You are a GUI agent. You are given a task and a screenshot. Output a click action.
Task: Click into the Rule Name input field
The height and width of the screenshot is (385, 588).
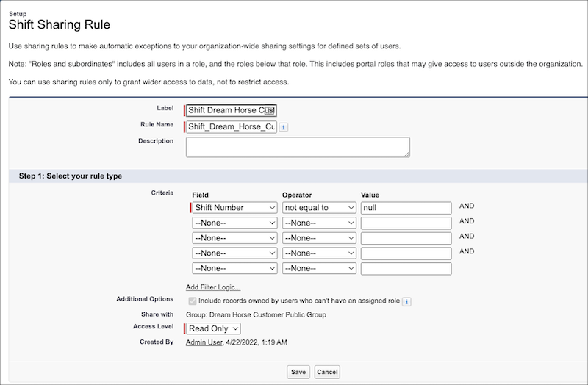(232, 127)
